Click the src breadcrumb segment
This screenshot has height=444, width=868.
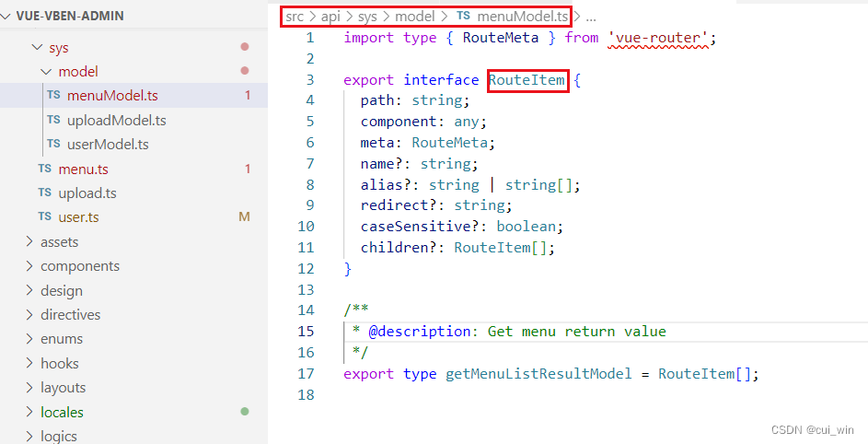coord(295,17)
